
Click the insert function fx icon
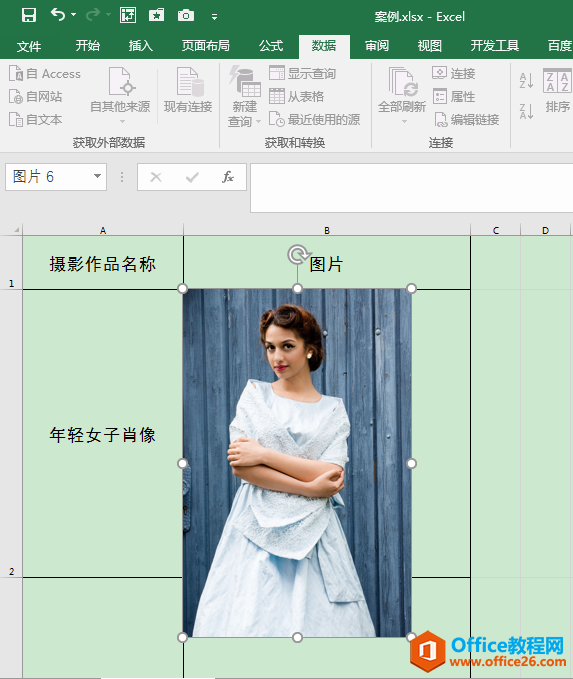click(x=228, y=177)
